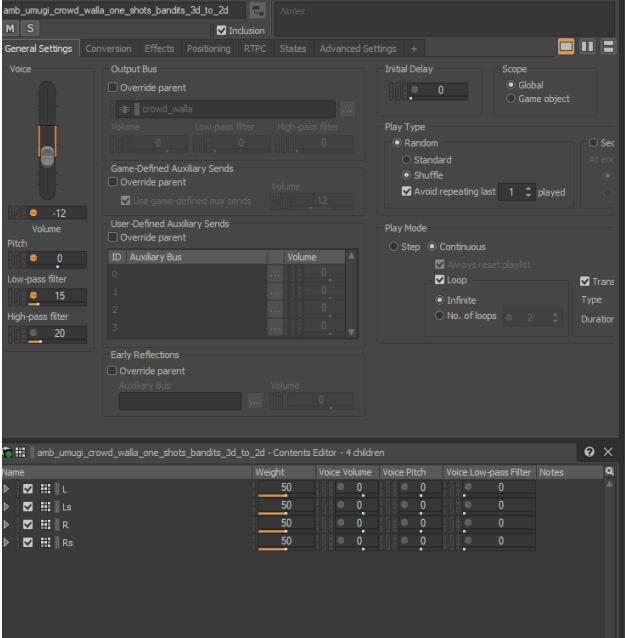The width and height of the screenshot is (625, 638).
Task: Open the crowd_walla output bus browse button
Action: tap(346, 110)
